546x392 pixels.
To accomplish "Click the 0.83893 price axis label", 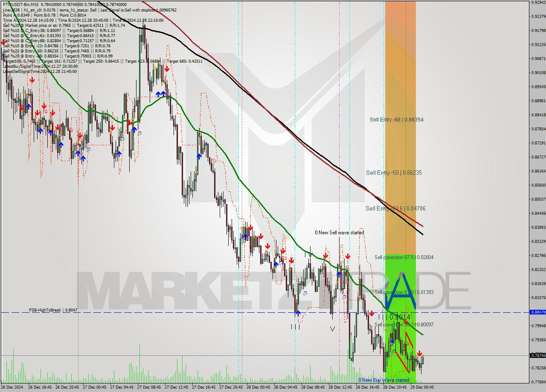I will point(539,228).
